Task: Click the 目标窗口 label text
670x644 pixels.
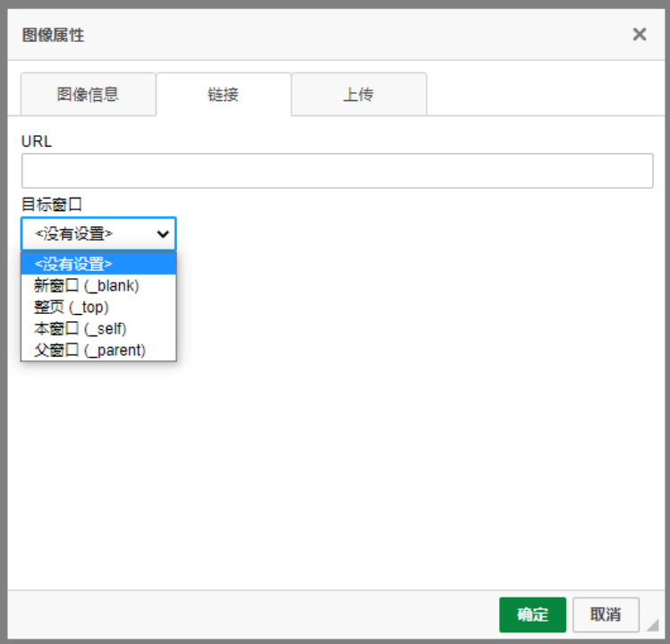Action: [52, 204]
